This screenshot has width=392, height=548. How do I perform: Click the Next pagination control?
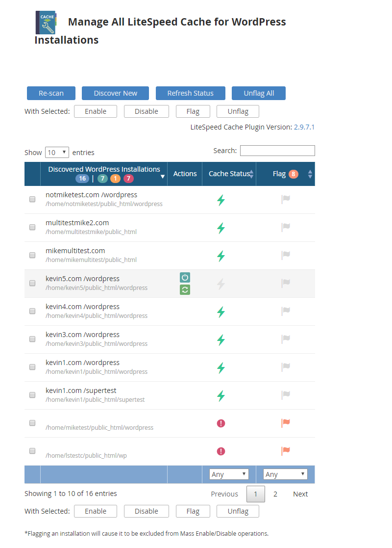tap(300, 494)
